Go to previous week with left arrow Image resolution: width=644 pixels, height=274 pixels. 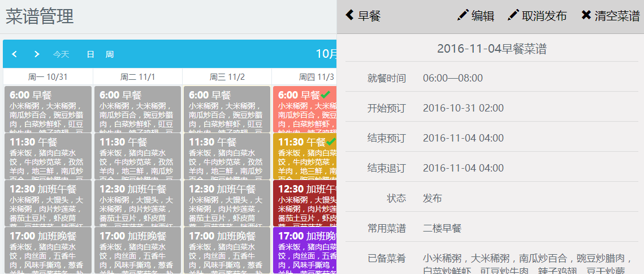point(15,54)
